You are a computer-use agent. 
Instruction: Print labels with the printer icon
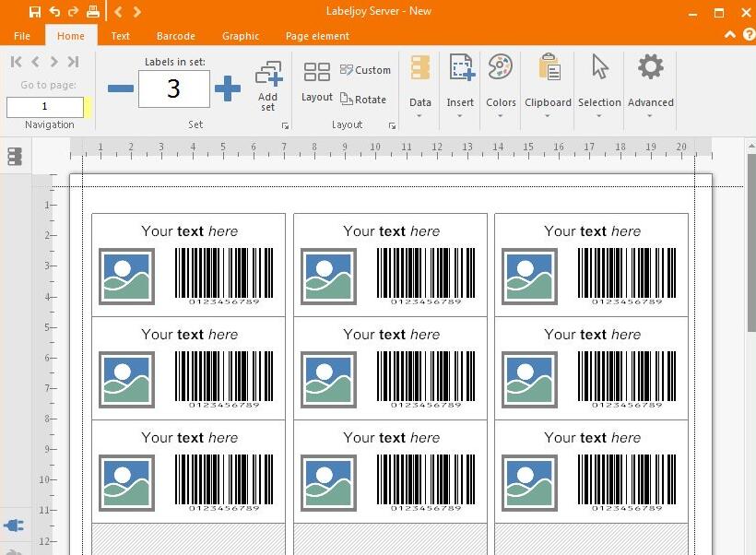point(92,11)
